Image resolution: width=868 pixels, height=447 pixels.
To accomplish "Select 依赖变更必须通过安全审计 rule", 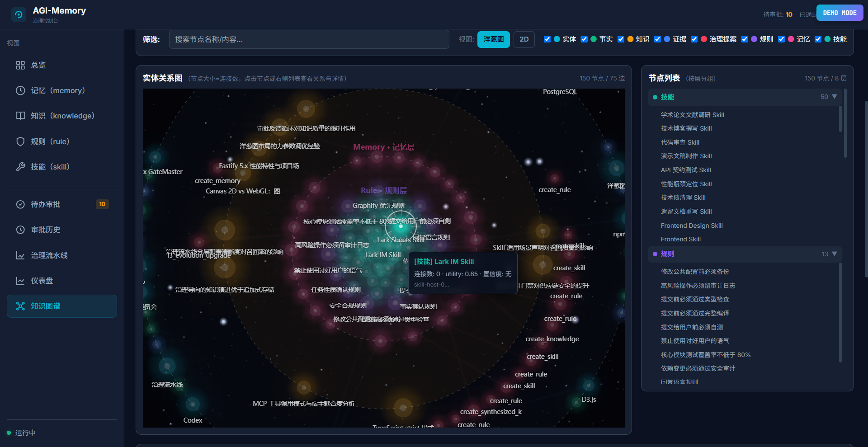I will coord(698,368).
